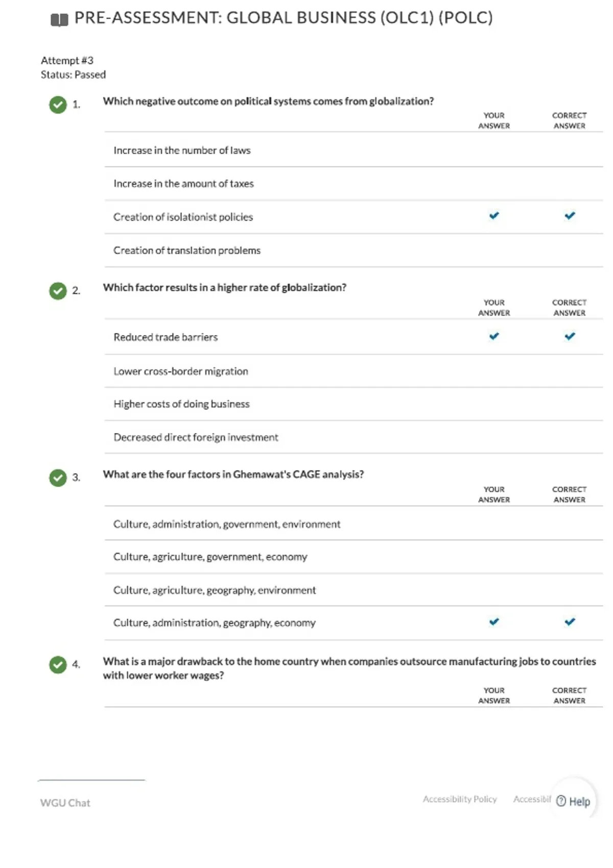Open the Accessibility Policy link
Viewport: 613px width, 868px height.
point(460,799)
